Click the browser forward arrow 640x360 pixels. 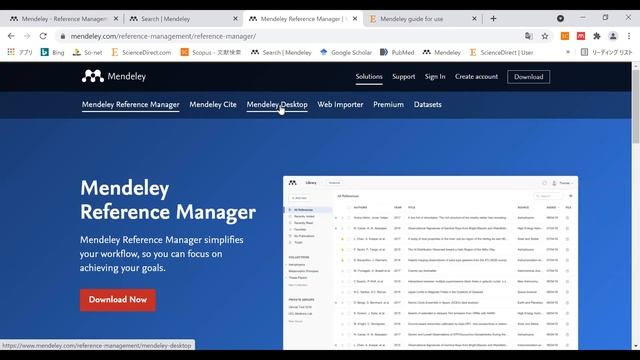tap(27, 36)
